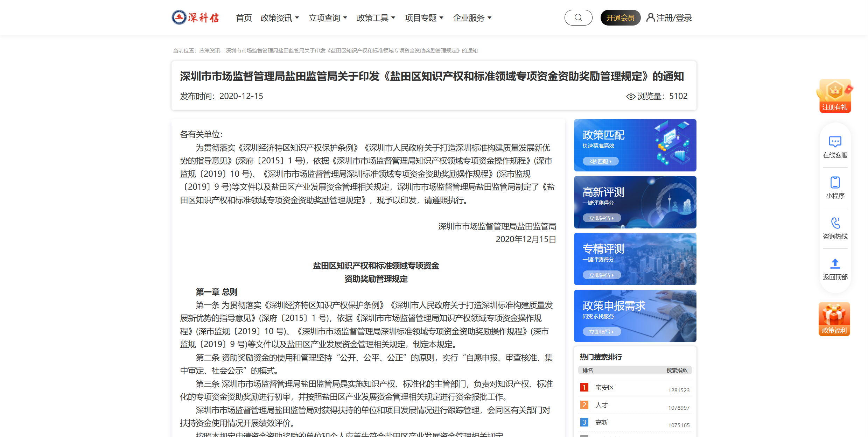Click 3秒匹配 on the 政策匹配 banner
Screen dimensions: 868x437
point(600,161)
